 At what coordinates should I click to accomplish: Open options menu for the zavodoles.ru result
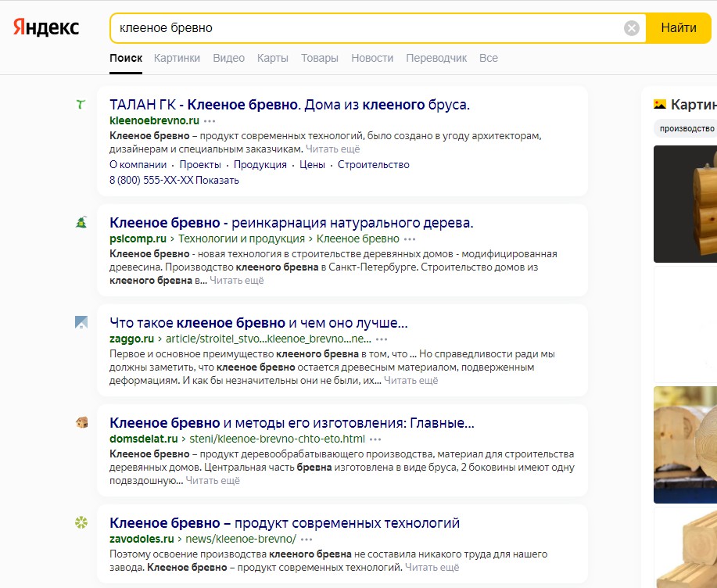307,540
